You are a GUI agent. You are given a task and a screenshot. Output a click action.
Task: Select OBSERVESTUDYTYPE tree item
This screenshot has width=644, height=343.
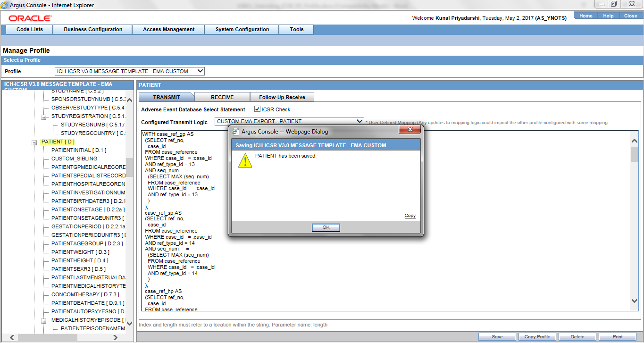coord(88,108)
